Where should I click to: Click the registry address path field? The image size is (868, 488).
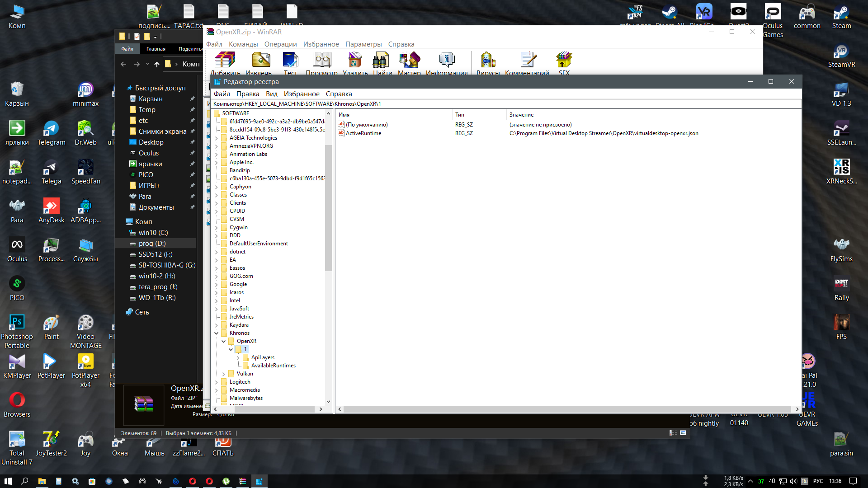tap(506, 104)
